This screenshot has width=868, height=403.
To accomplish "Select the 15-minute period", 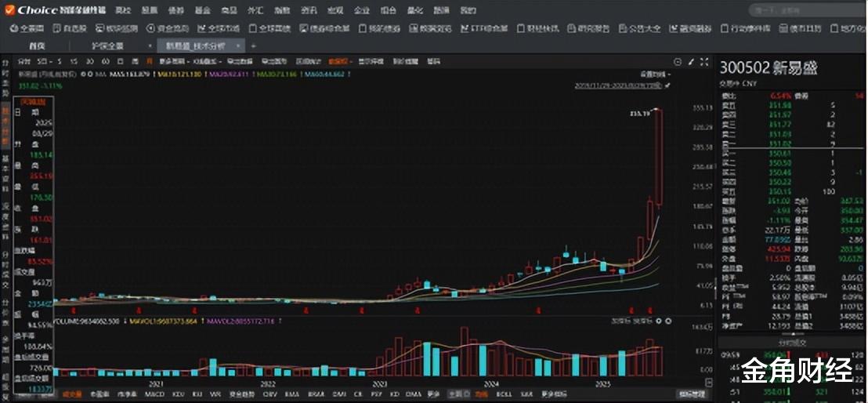I will tap(74, 61).
